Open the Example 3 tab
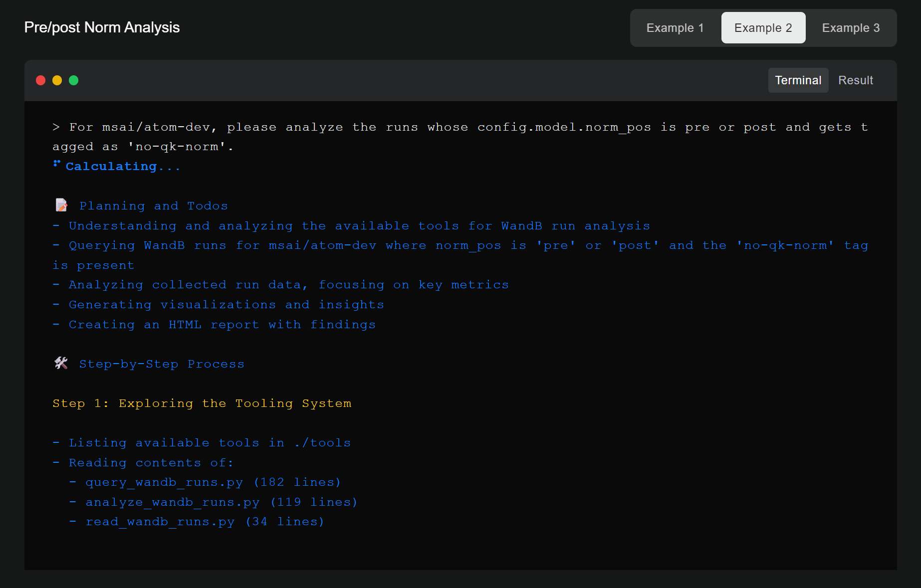The height and width of the screenshot is (588, 921). pyautogui.click(x=851, y=28)
